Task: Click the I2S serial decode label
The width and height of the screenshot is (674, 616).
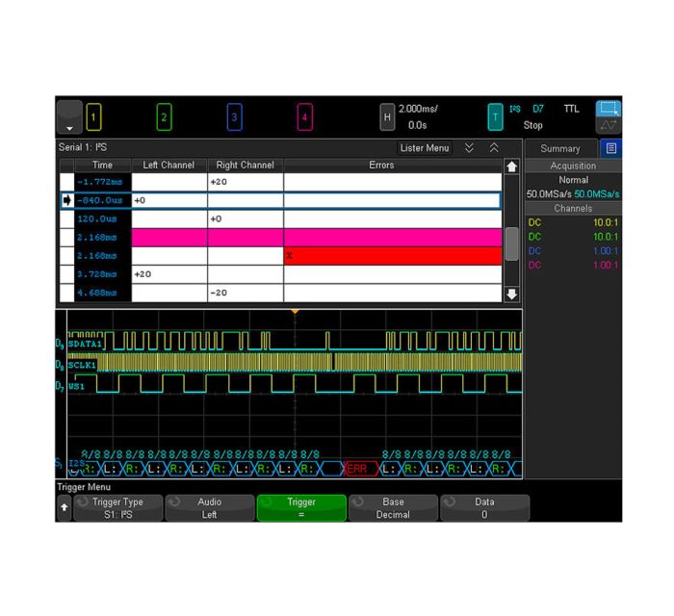Action: 76,463
